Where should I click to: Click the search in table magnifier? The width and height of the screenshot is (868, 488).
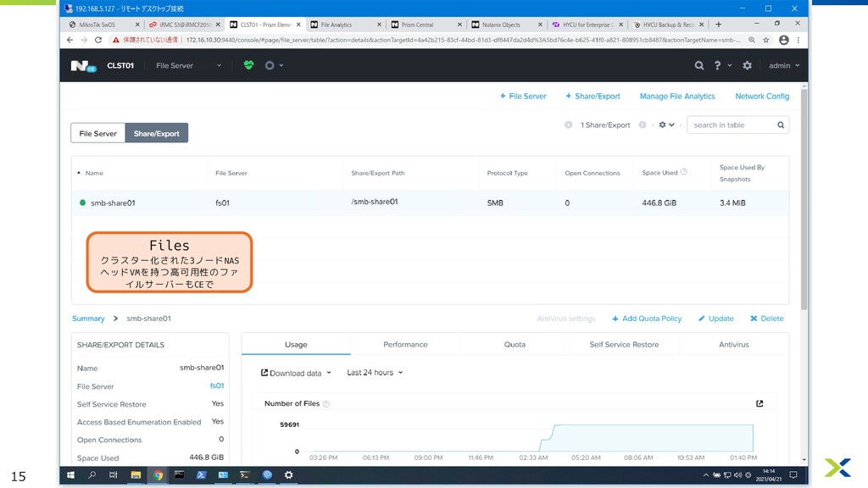[781, 125]
